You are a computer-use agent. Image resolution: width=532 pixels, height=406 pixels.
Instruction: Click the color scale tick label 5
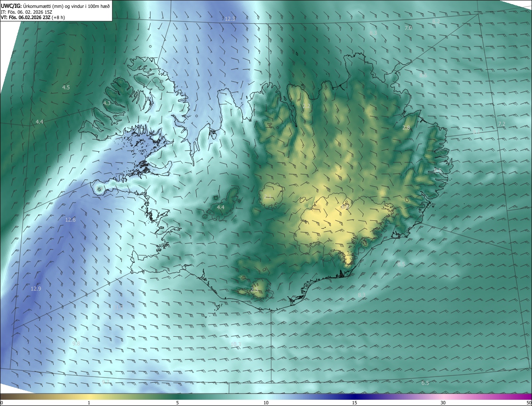pos(177,403)
